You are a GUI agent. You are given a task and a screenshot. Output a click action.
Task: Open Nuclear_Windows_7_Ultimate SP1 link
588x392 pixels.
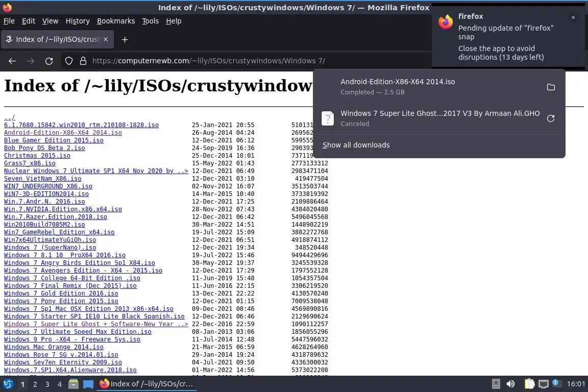click(96, 170)
